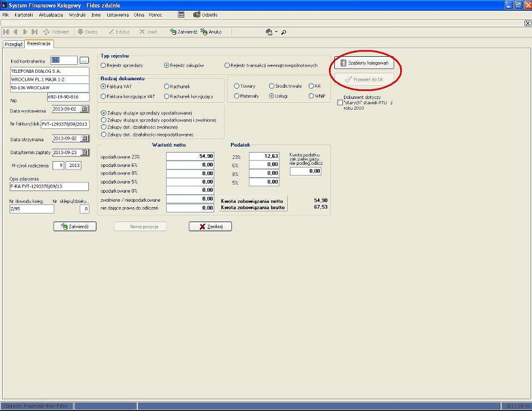Open the Data otrzymania calendar picker
The image size is (532, 411).
click(x=84, y=139)
